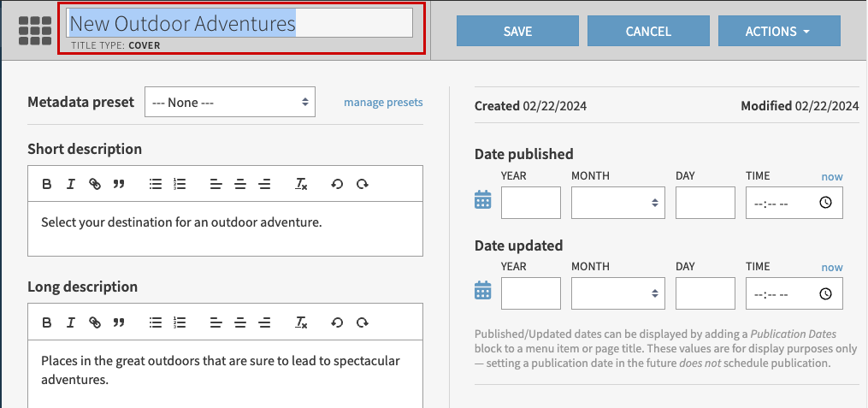Clear formatting in Short description editor
The image size is (868, 408).
coord(301,184)
